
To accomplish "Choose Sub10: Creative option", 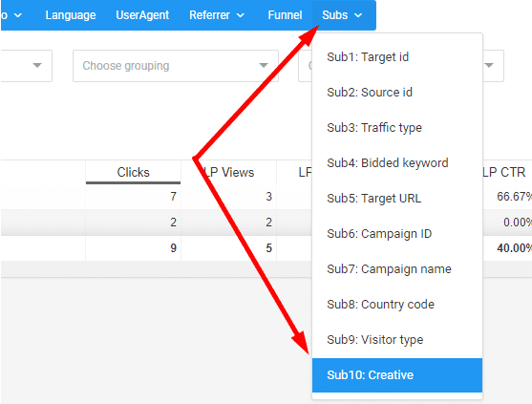I will pyautogui.click(x=397, y=375).
